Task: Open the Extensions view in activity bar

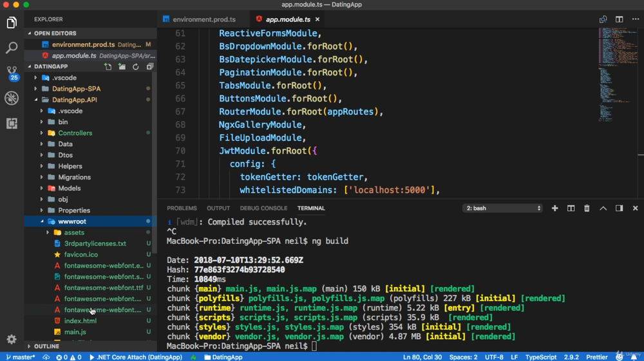Action: (x=12, y=123)
